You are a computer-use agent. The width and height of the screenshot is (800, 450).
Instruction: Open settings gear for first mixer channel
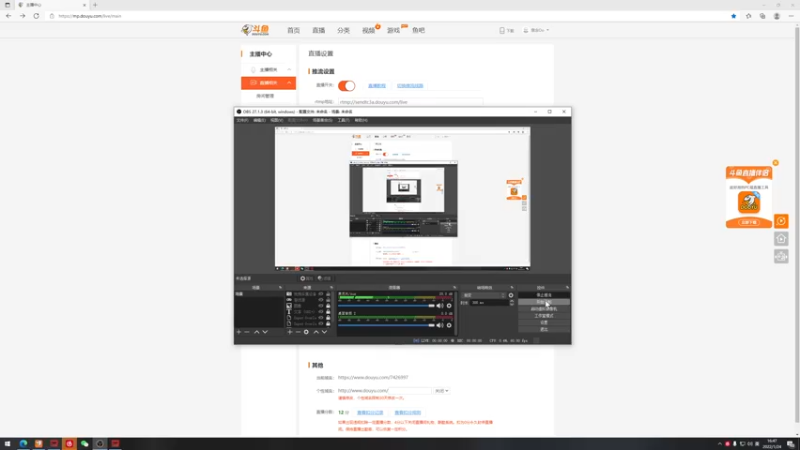pos(449,306)
